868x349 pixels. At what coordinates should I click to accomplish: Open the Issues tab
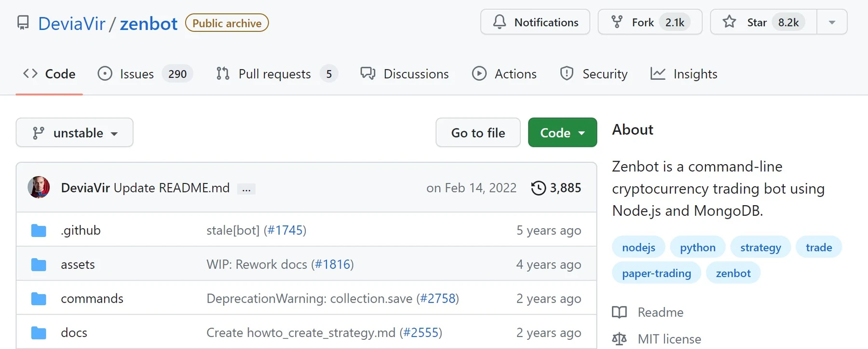point(145,74)
